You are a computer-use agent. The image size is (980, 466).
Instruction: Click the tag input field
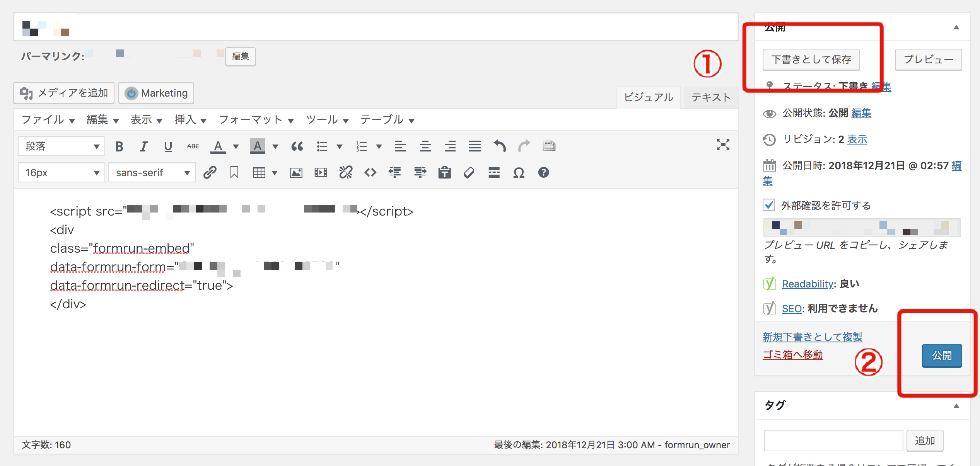tap(833, 440)
